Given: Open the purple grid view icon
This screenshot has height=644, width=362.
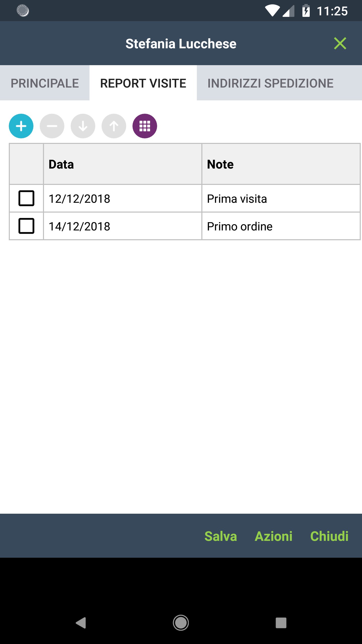Looking at the screenshot, I should [x=145, y=126].
